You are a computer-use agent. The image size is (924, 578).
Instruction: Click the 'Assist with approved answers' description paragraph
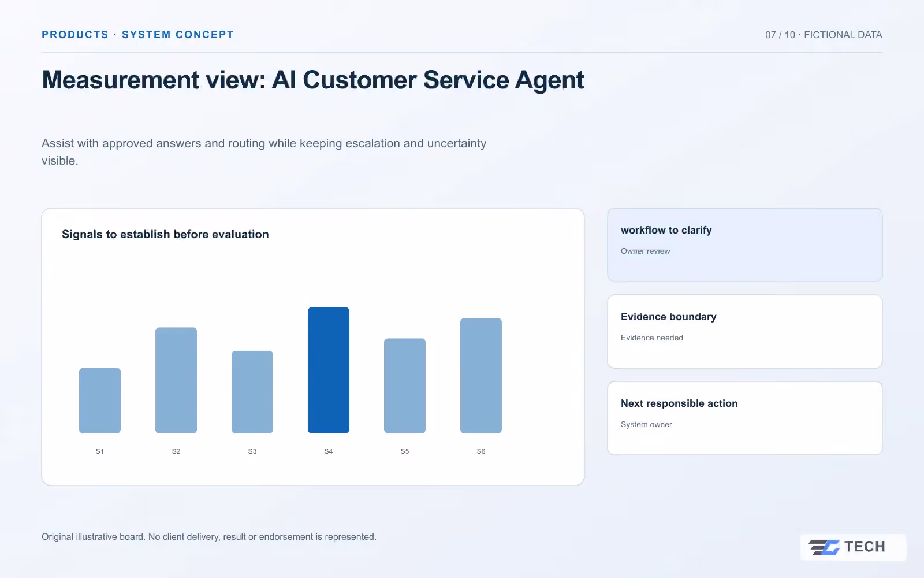point(264,152)
